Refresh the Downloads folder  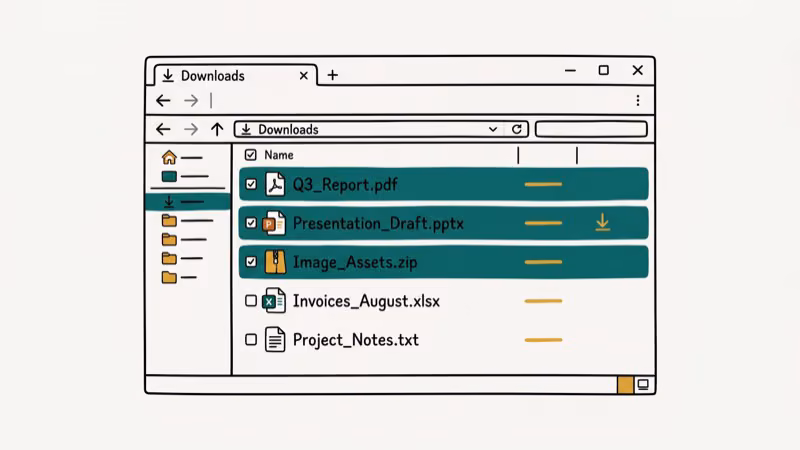click(517, 129)
